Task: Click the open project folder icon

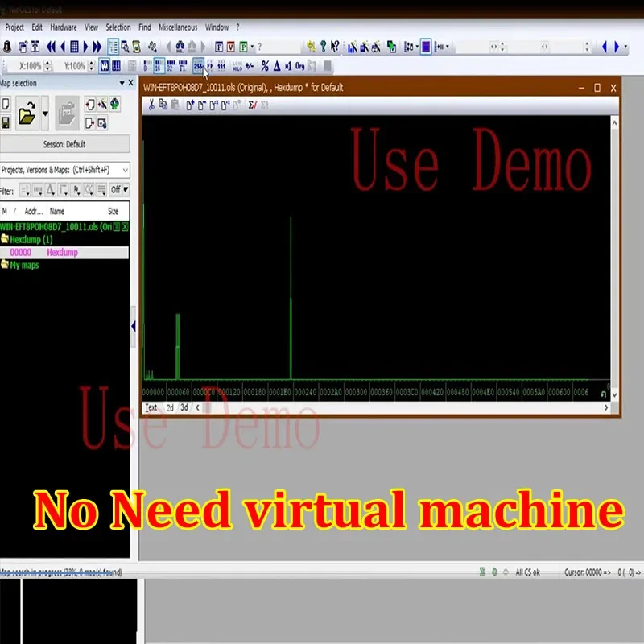Action: coord(27,113)
